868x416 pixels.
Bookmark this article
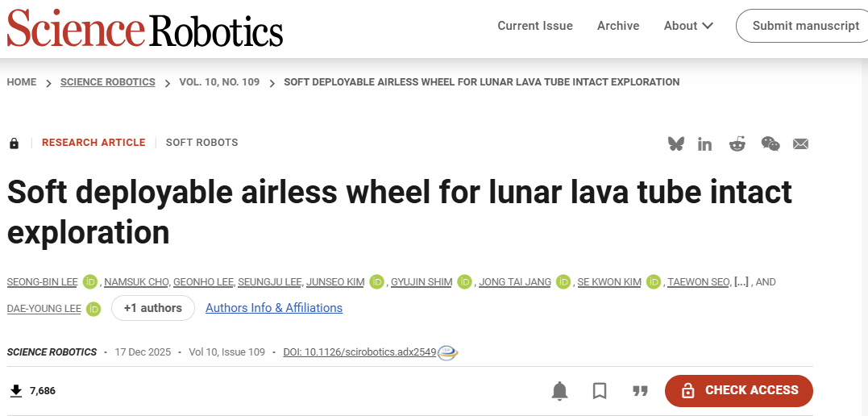pos(600,391)
